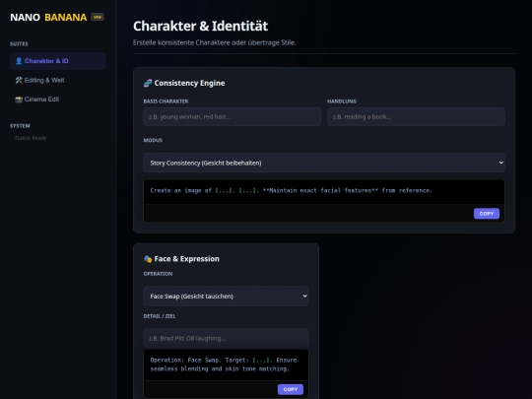Click the Consistency Engine title
This screenshot has height=399, width=532.
point(189,83)
